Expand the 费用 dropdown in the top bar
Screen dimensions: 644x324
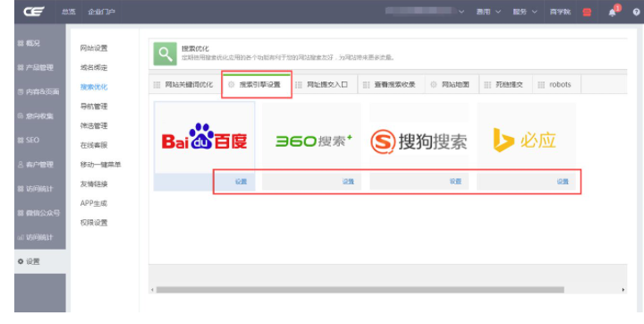[x=488, y=12]
